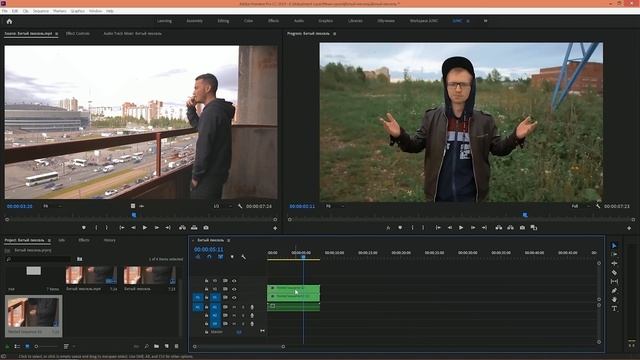Click Overwrite button in Source monitor

click(x=194, y=228)
